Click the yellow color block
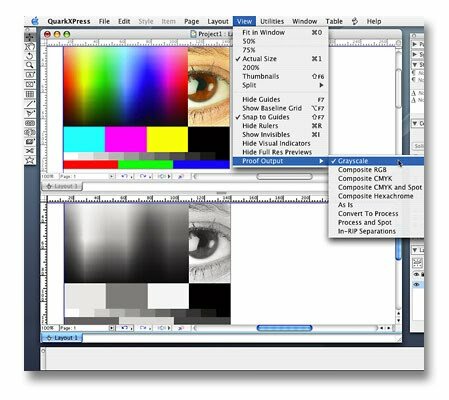449x400 pixels. pyautogui.click(x=167, y=139)
